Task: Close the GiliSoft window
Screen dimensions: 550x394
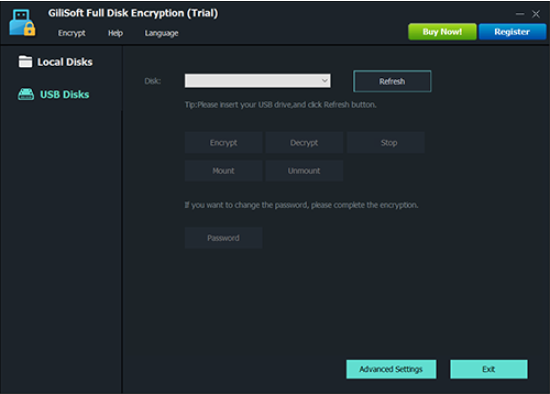Action: 536,14
